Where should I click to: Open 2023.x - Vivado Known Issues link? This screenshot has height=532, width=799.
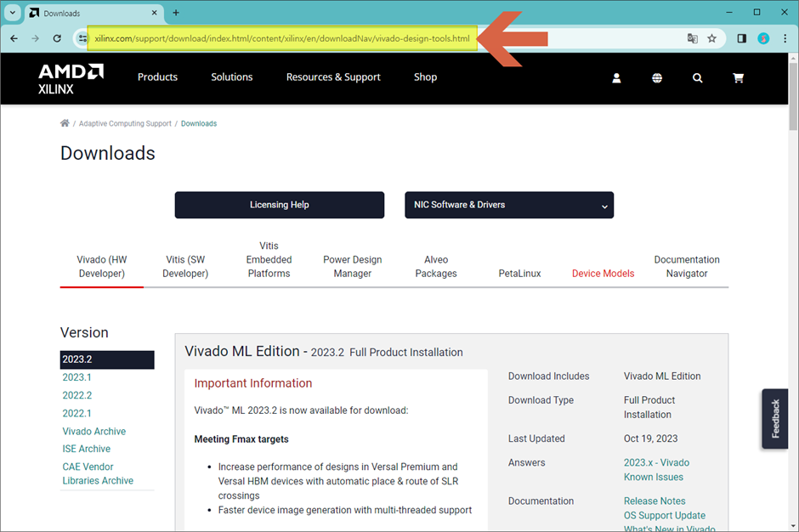(x=656, y=470)
